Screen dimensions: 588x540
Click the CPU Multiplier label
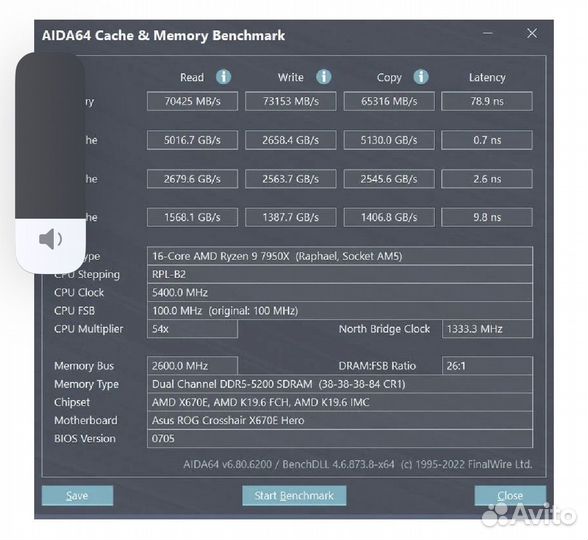point(88,329)
